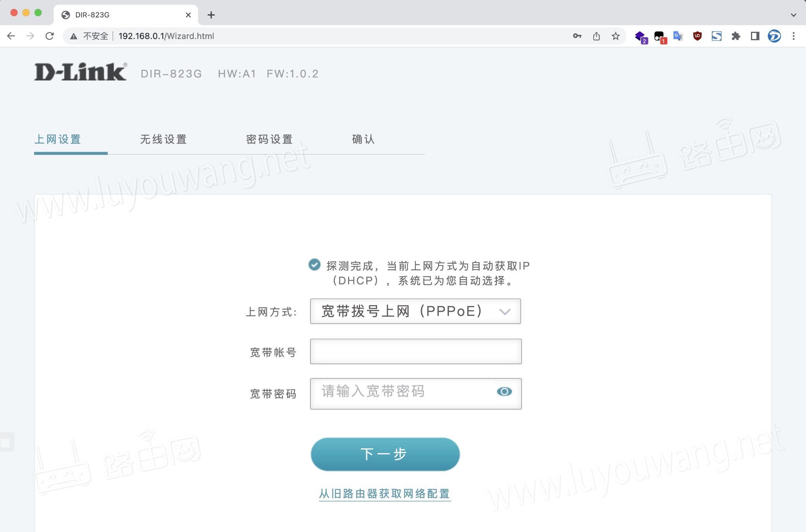806x532 pixels.
Task: Open the uBlock Origin extension
Action: (x=697, y=36)
